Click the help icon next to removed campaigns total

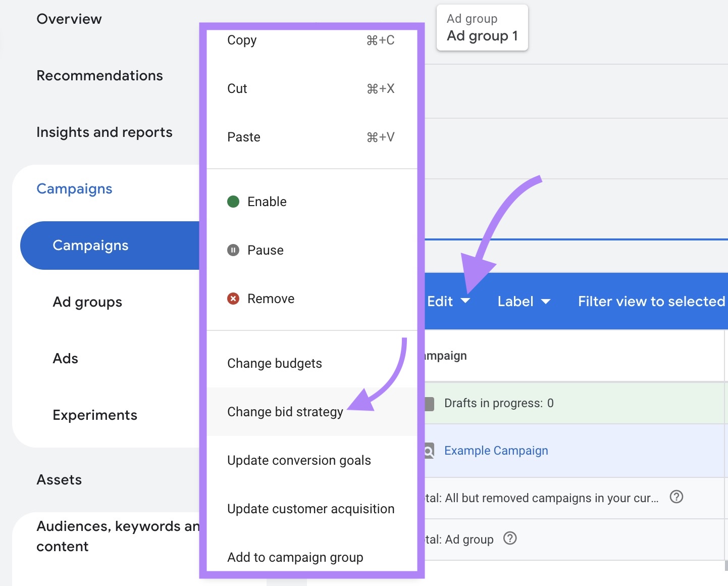(x=677, y=498)
